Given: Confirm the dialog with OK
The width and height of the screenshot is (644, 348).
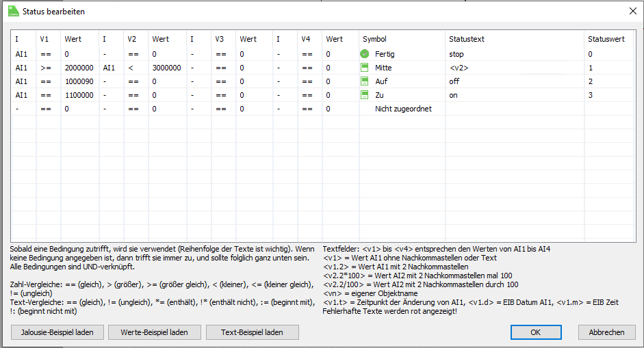Looking at the screenshot, I should 536,332.
